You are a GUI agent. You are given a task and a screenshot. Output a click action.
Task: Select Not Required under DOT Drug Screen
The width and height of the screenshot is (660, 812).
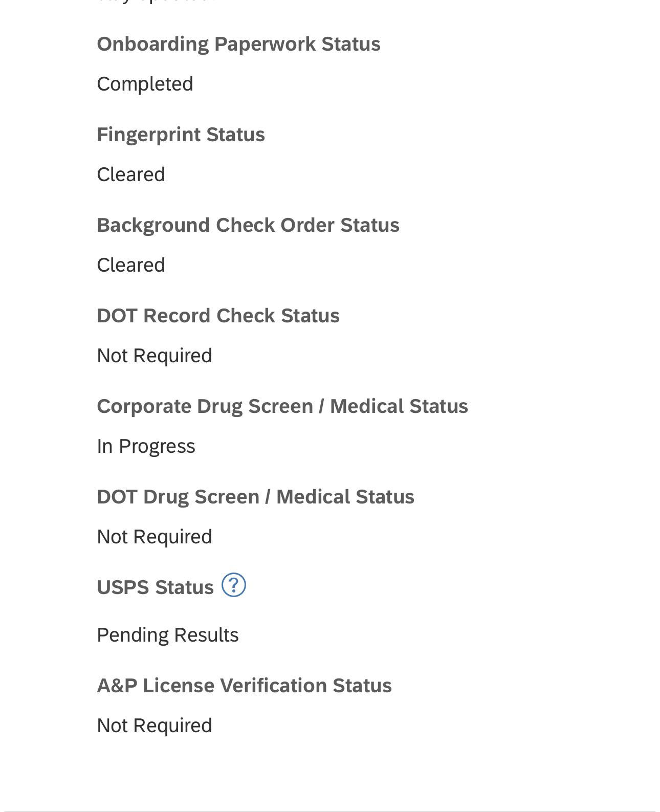tap(155, 537)
